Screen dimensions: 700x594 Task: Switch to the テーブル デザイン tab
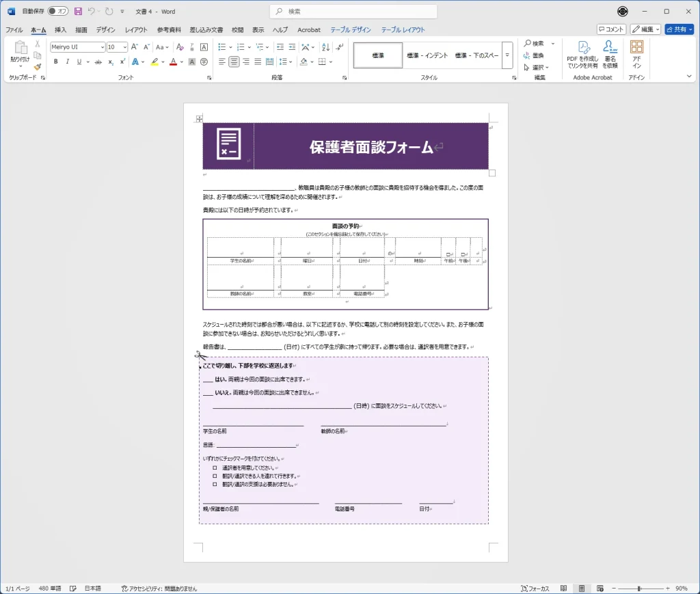[x=350, y=30]
